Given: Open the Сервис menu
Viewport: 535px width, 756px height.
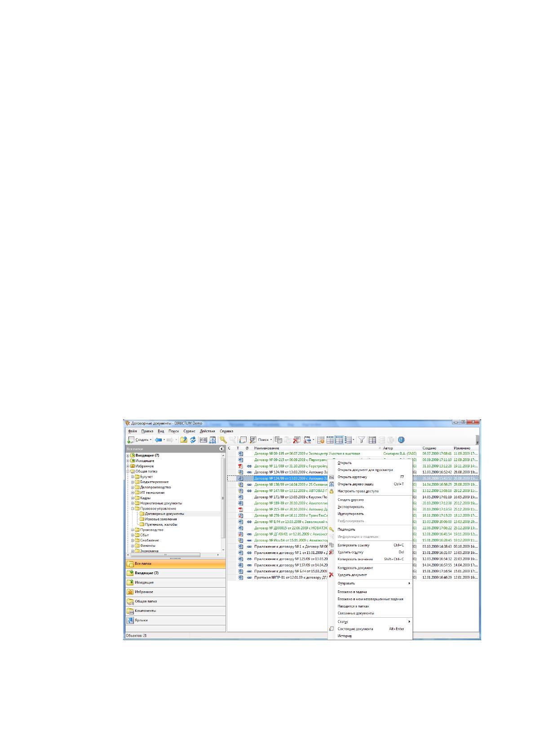Looking at the screenshot, I should pyautogui.click(x=190, y=431).
